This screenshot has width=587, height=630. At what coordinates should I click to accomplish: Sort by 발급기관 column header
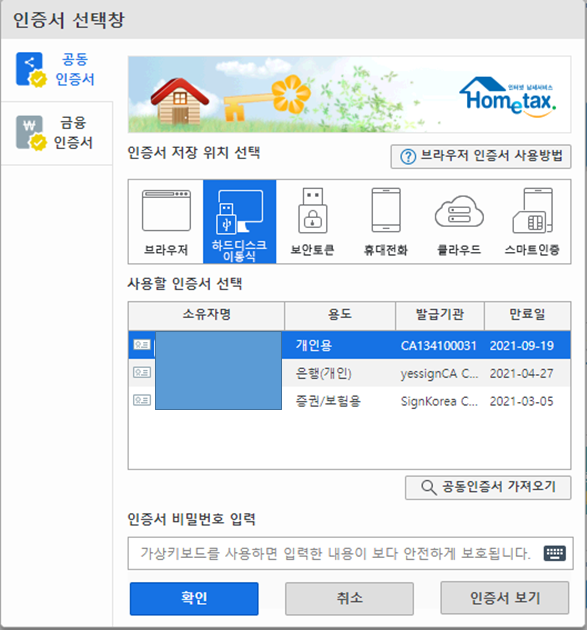pos(440,316)
